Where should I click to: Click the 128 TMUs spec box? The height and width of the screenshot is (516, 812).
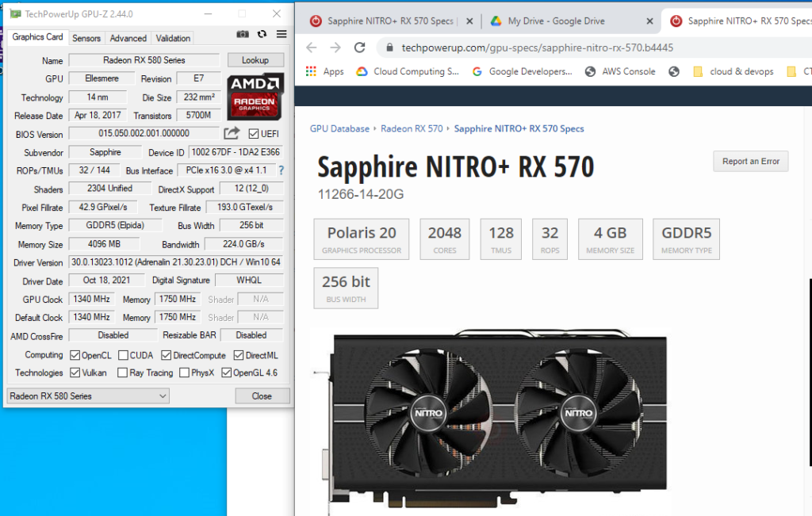pos(501,239)
